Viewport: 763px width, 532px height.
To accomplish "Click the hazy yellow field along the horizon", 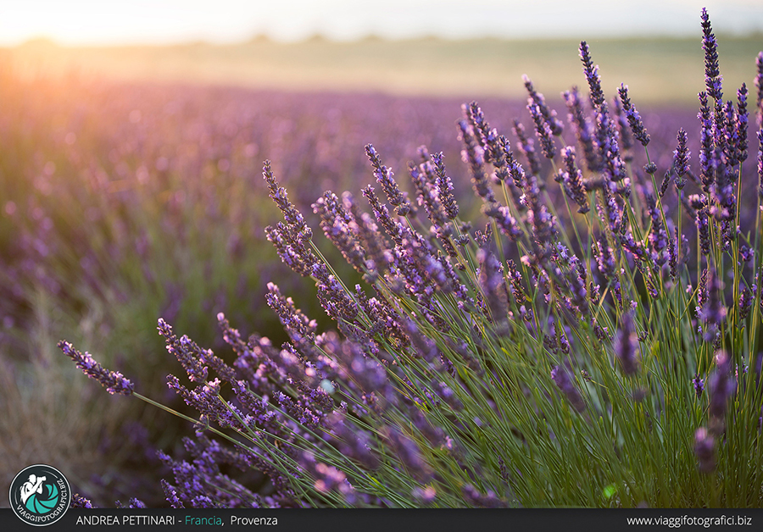I will [x=381, y=68].
